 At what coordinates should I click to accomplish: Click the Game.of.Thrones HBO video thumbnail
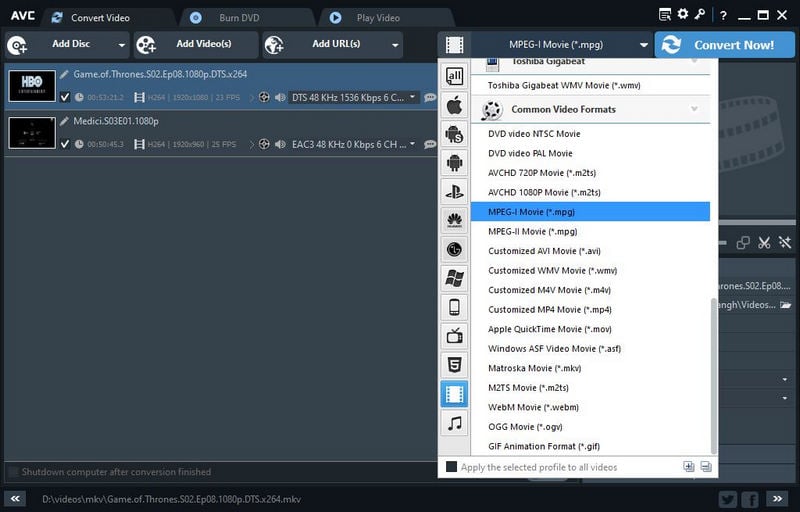click(x=32, y=86)
